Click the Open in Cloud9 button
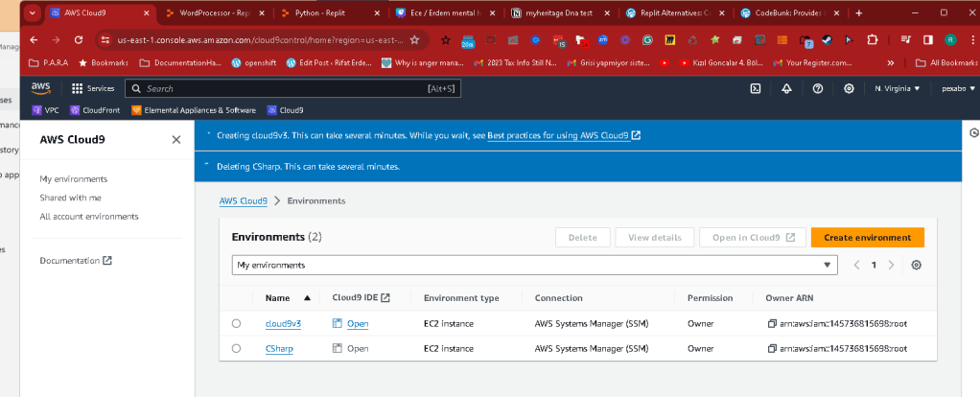Viewport: 980px width, 397px height. (x=753, y=238)
